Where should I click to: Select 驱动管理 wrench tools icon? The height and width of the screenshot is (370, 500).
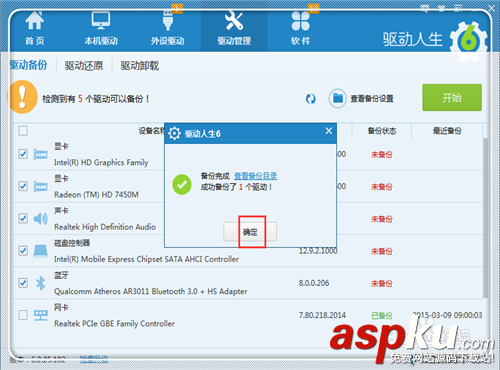coord(234,21)
